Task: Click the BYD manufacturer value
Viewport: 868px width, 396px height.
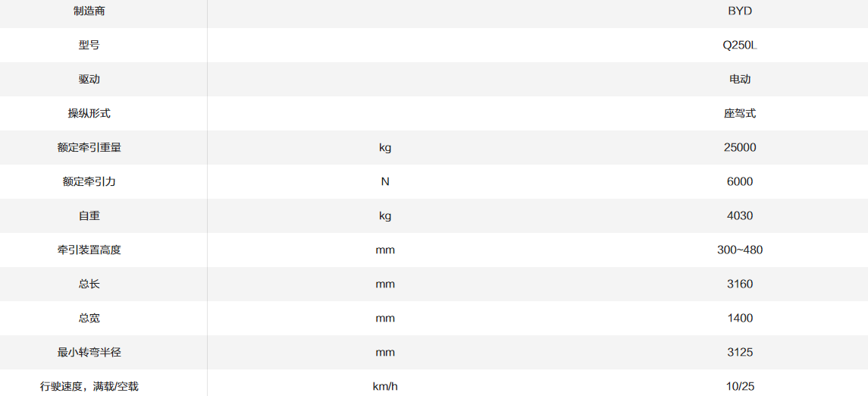Action: pos(739,11)
